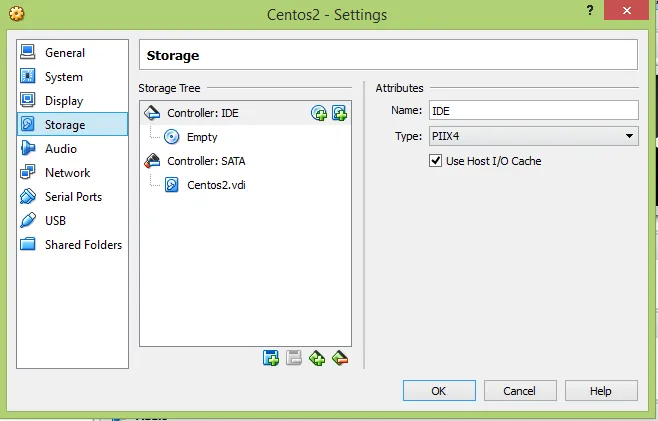The height and width of the screenshot is (421, 658).
Task: Click the add optical drive icon on IDE controller
Action: [319, 113]
